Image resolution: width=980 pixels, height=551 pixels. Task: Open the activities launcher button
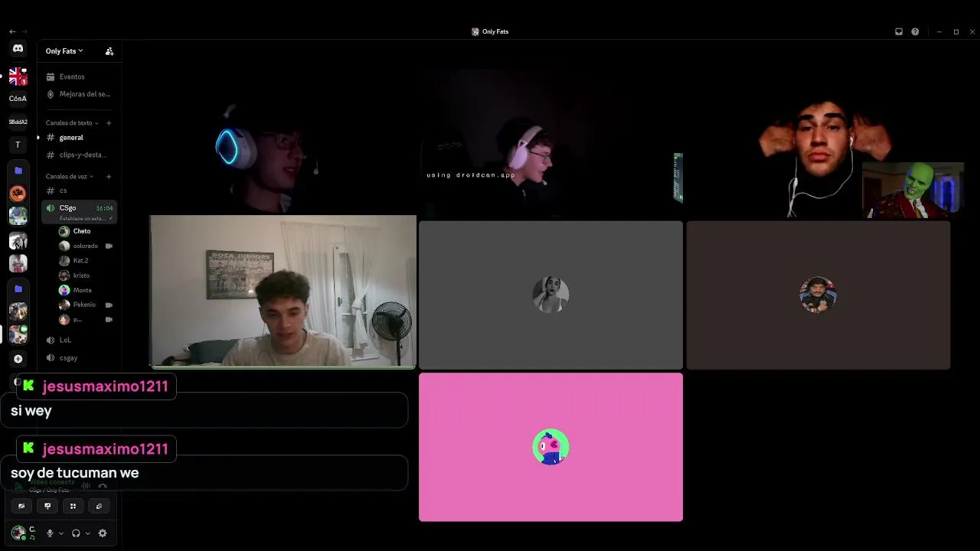(73, 506)
